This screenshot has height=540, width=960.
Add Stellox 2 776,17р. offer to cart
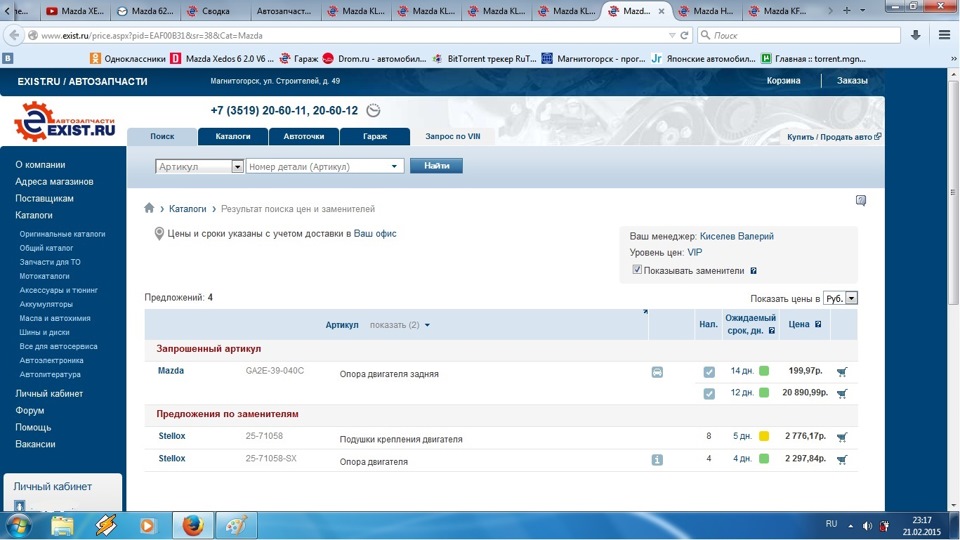(x=842, y=437)
